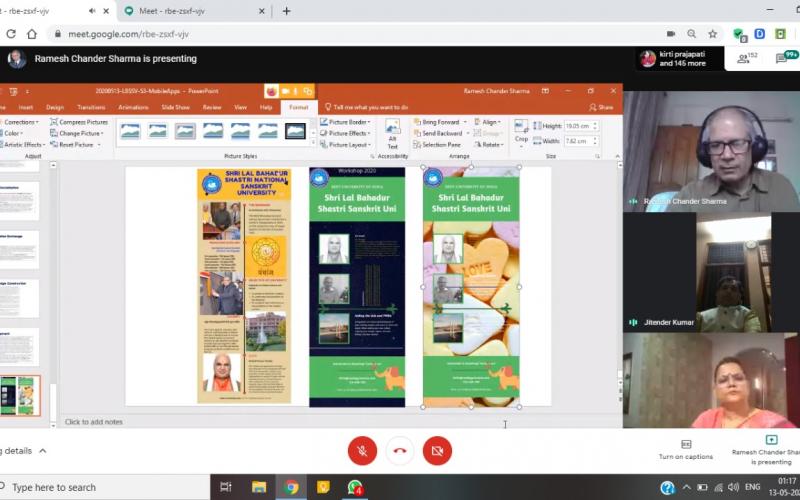Select the yellow university poster image on the slide
800x500 pixels.
[244, 286]
